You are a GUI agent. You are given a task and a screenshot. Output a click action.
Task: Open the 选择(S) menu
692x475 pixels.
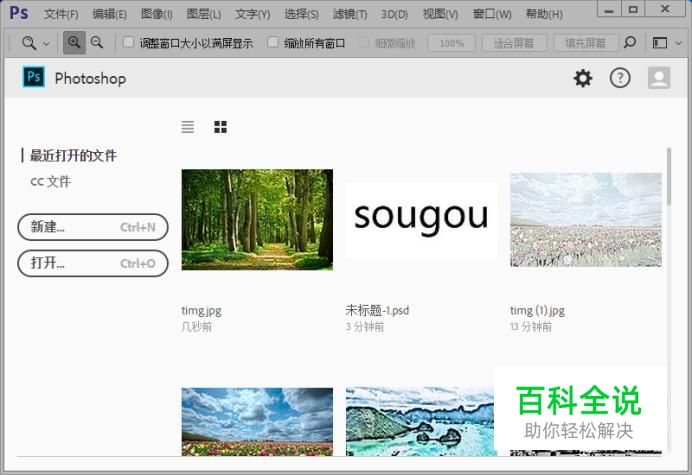click(x=301, y=14)
